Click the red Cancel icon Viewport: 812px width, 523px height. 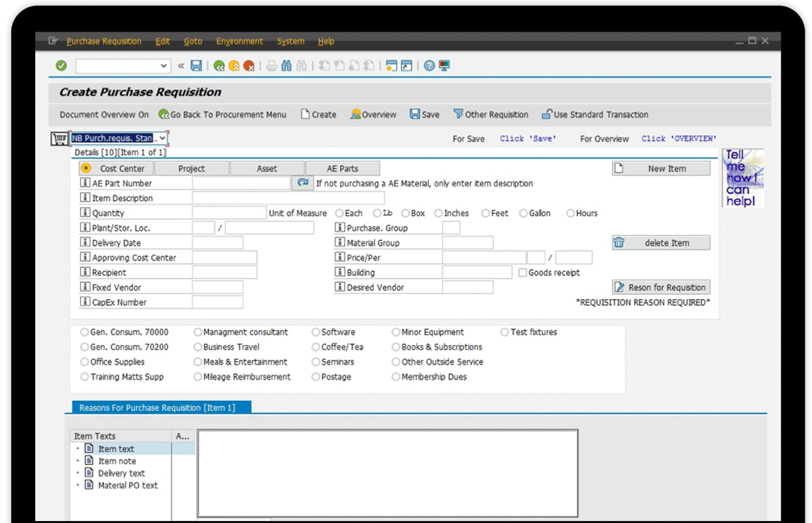[249, 66]
